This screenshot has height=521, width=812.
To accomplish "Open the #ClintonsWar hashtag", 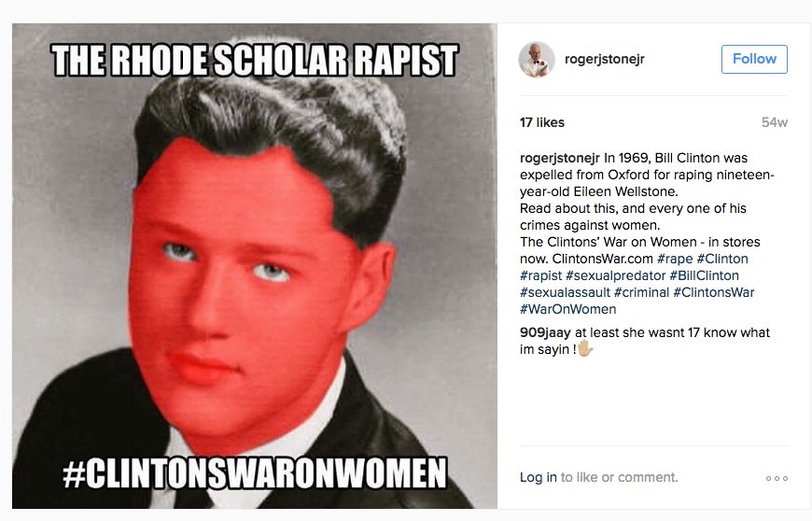I will pyautogui.click(x=714, y=292).
